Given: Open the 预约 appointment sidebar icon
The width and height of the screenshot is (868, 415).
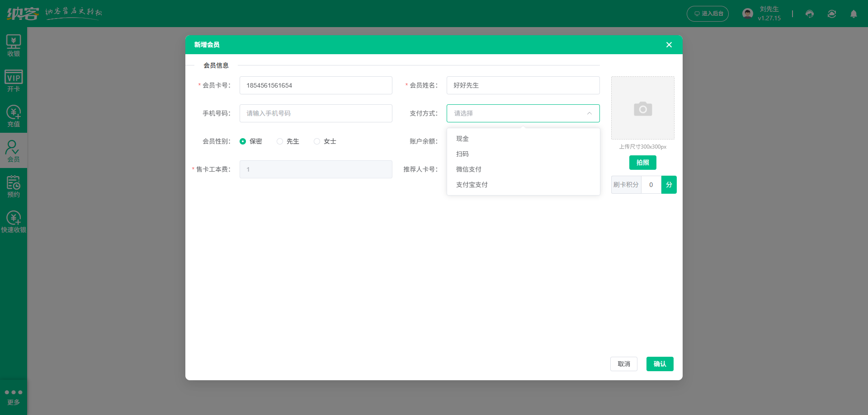Looking at the screenshot, I should tap(14, 186).
